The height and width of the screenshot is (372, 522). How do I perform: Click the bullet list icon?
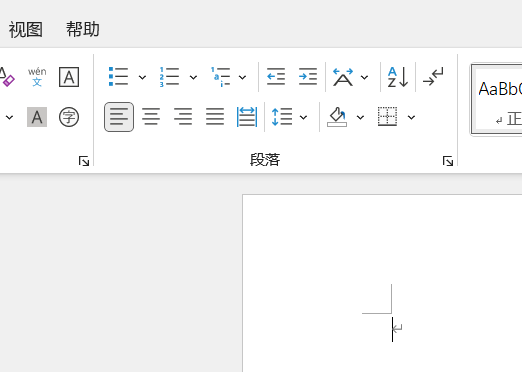coord(118,77)
